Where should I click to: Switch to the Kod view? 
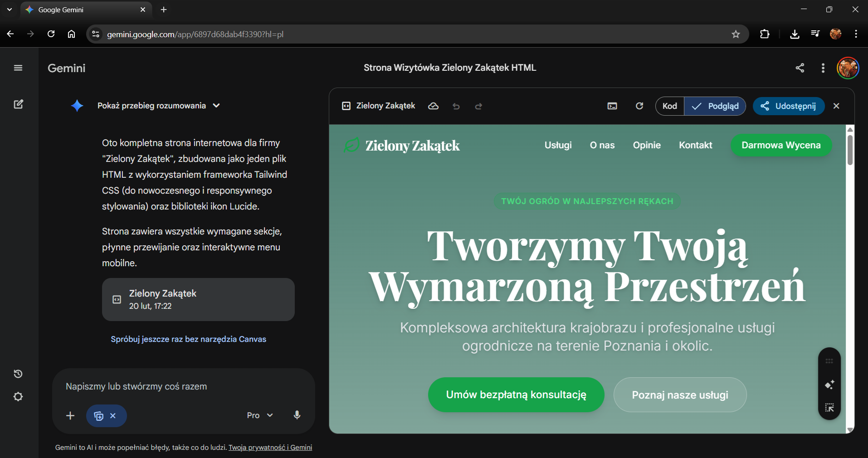click(670, 106)
